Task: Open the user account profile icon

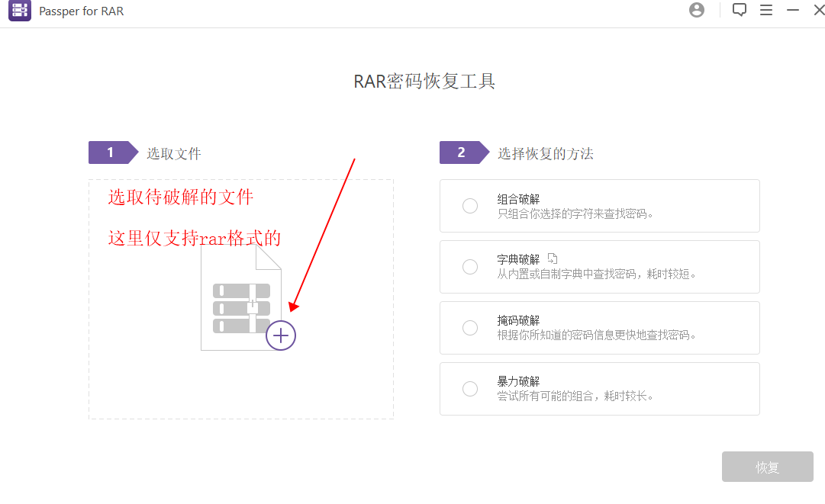Action: tap(696, 11)
